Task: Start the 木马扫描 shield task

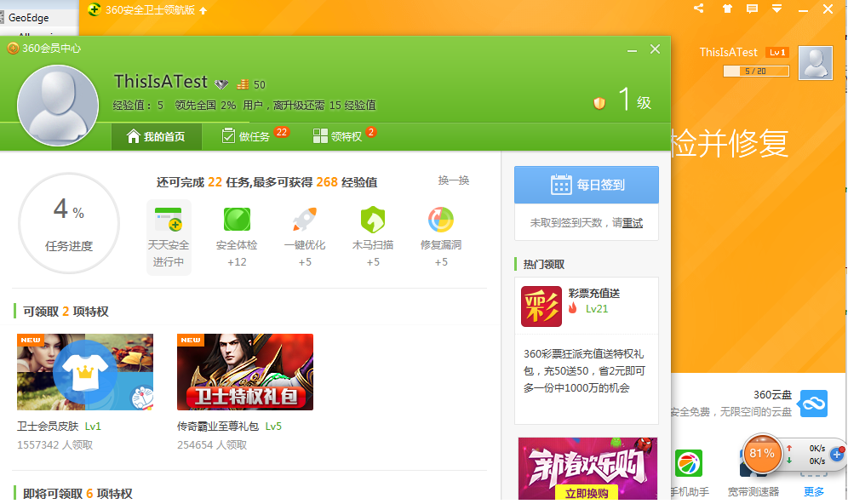Action: (x=373, y=220)
